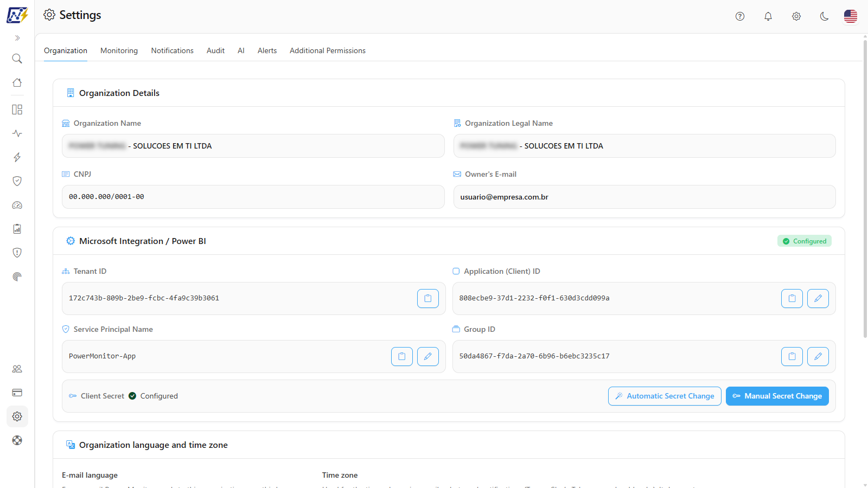868x488 pixels.
Task: Copy the Tenant ID to clipboard
Action: pyautogui.click(x=428, y=298)
